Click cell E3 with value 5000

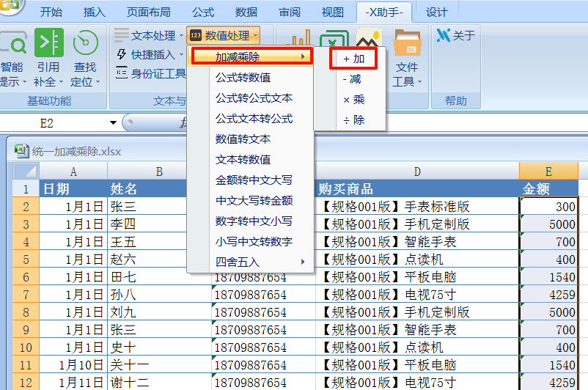pyautogui.click(x=548, y=224)
